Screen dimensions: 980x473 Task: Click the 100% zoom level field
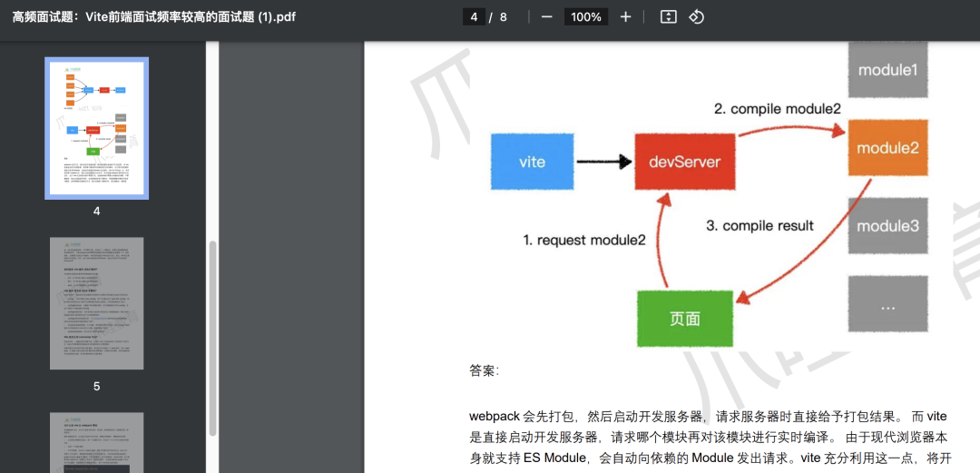pyautogui.click(x=585, y=17)
